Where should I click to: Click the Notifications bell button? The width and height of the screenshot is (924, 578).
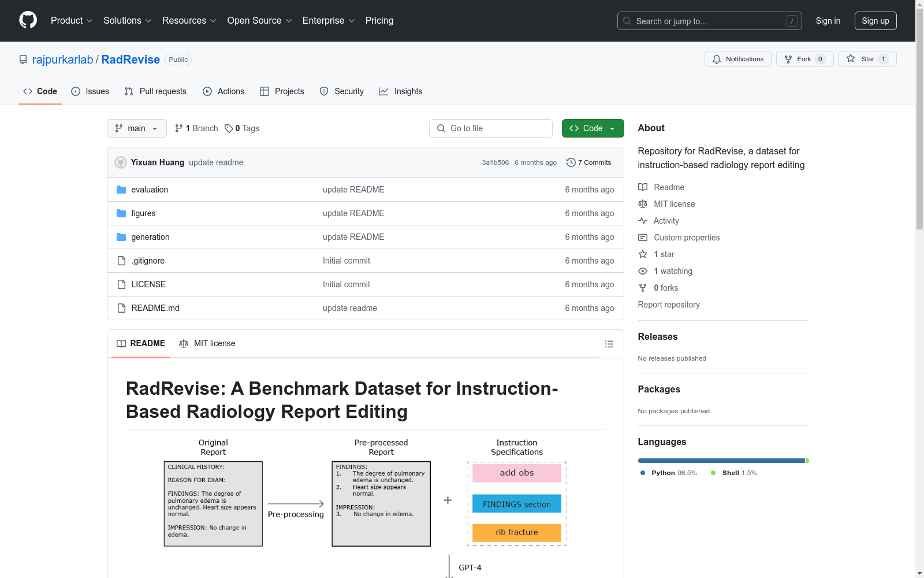737,59
